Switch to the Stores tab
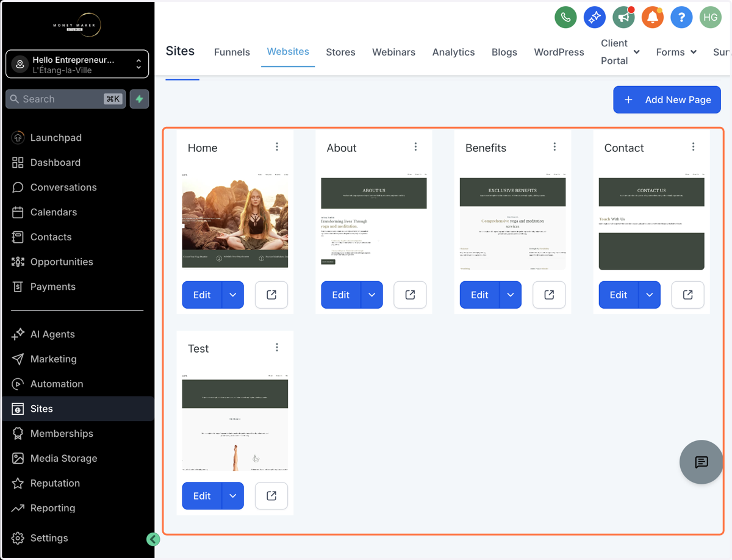This screenshot has width=732, height=560. (340, 52)
